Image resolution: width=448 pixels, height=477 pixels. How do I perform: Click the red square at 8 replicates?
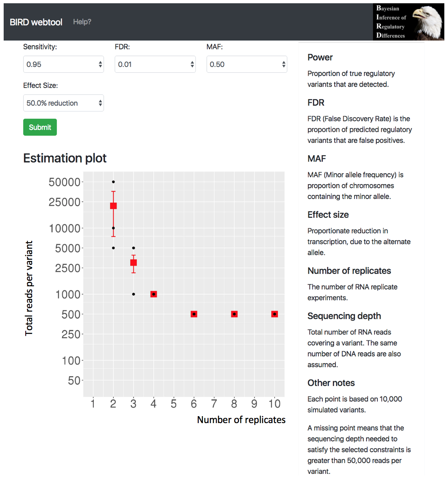click(x=234, y=314)
